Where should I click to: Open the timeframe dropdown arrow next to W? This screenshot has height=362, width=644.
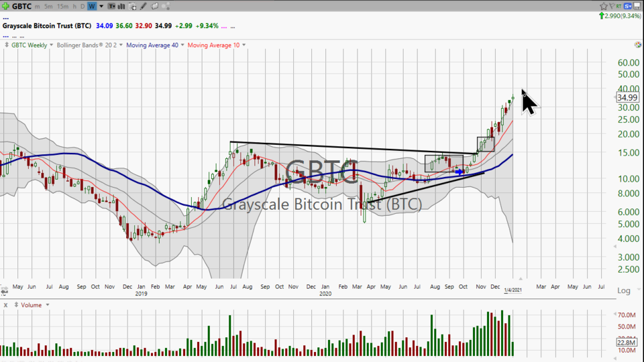pyautogui.click(x=101, y=6)
